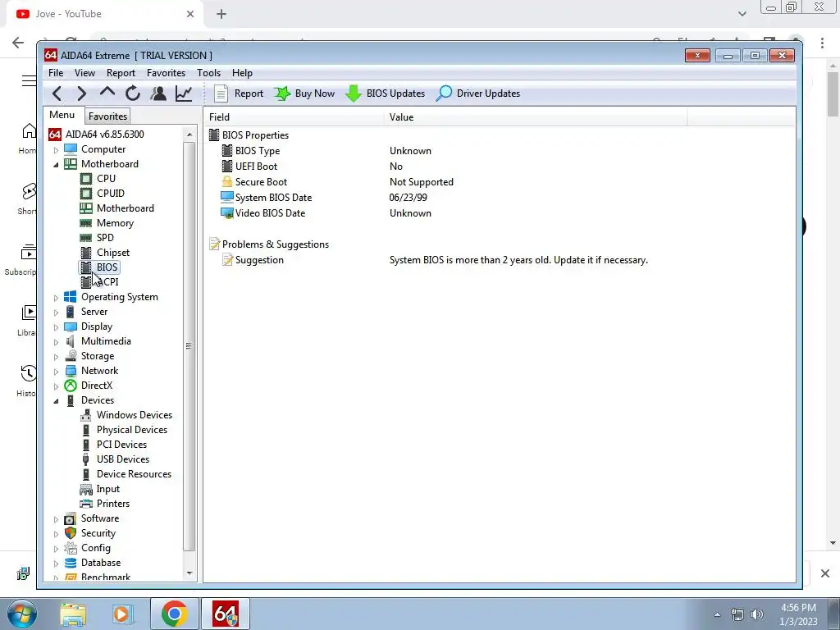Switch to the Menu tab
The height and width of the screenshot is (630, 840).
click(x=62, y=115)
